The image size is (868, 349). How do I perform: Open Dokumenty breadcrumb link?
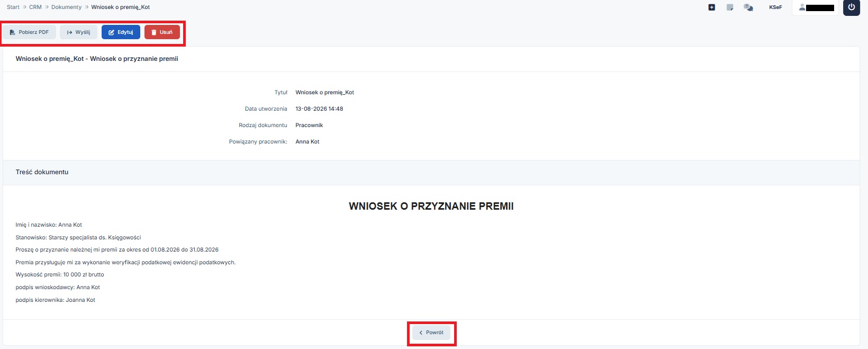(67, 7)
